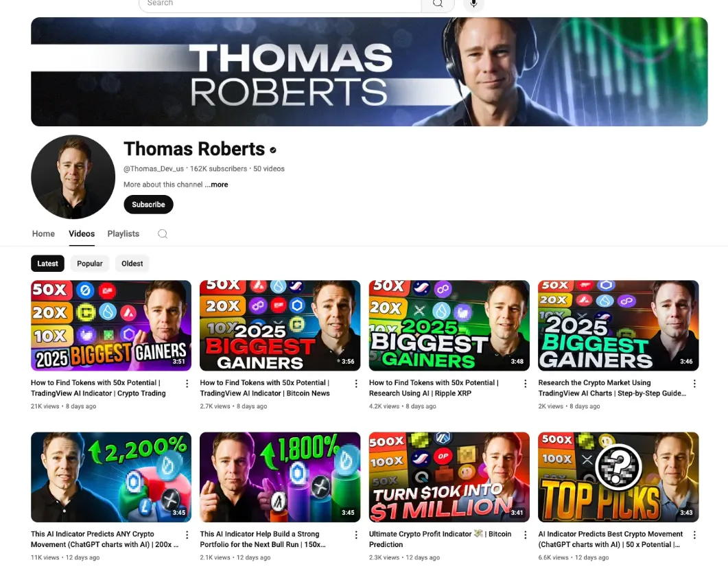Expand channel description with ...more

[x=216, y=185]
